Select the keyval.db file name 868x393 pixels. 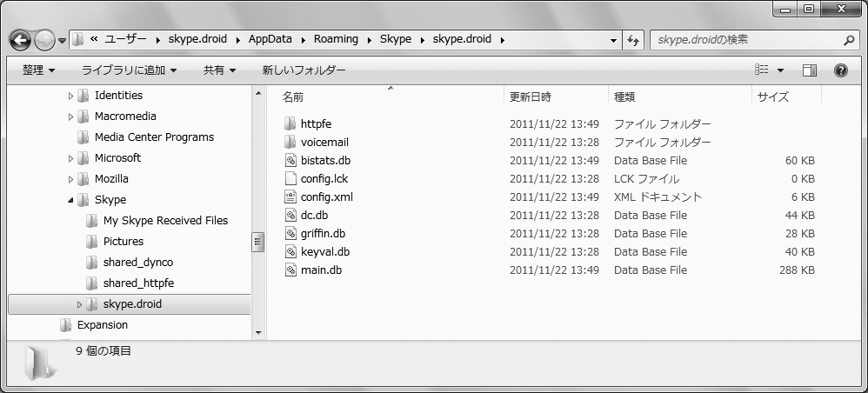point(325,252)
